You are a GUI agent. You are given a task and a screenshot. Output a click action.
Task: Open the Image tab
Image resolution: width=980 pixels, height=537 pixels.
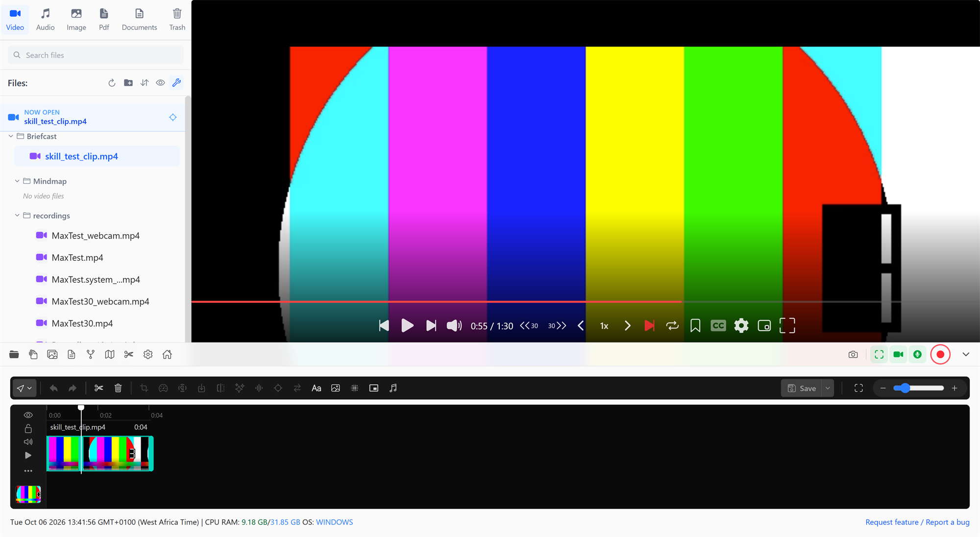(x=76, y=20)
